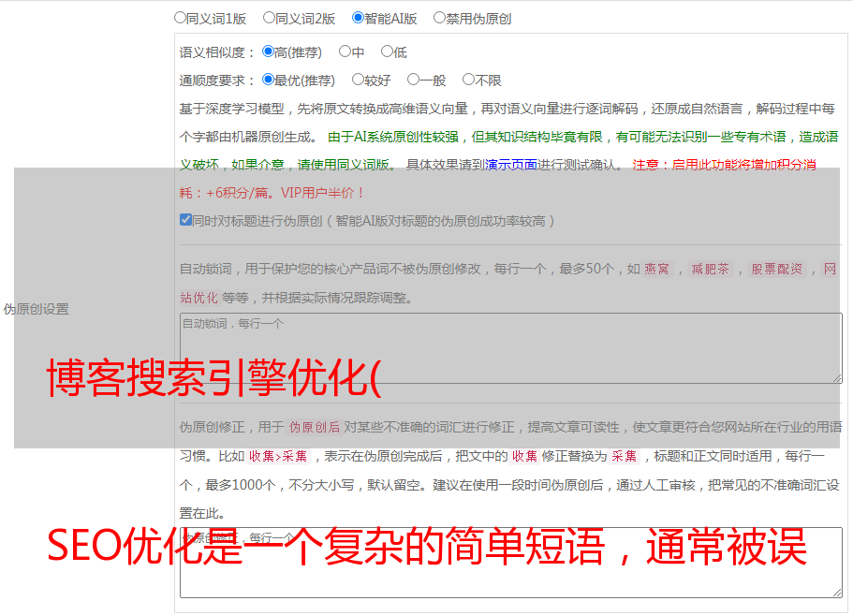Viewport: 853px width, 616px height.
Task: Open the 演示页面 link
Action: click(510, 165)
